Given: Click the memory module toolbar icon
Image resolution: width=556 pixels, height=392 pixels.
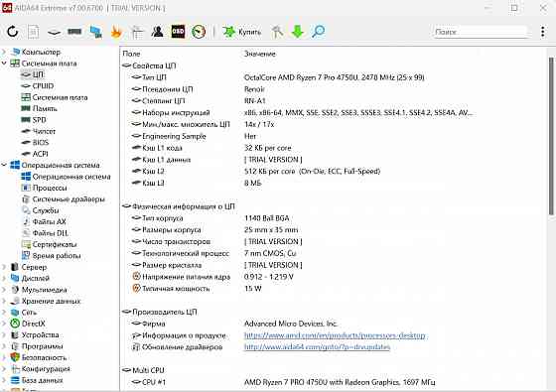Looking at the screenshot, I should click(74, 32).
